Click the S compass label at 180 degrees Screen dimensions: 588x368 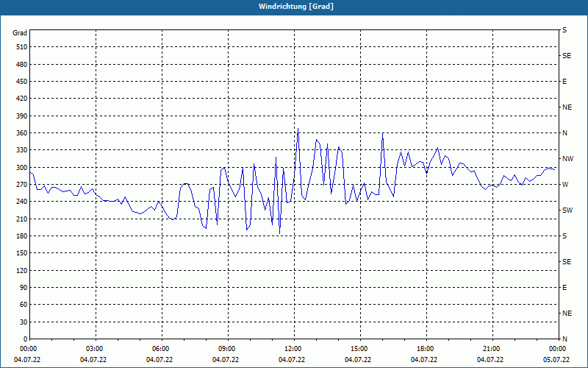(564, 236)
